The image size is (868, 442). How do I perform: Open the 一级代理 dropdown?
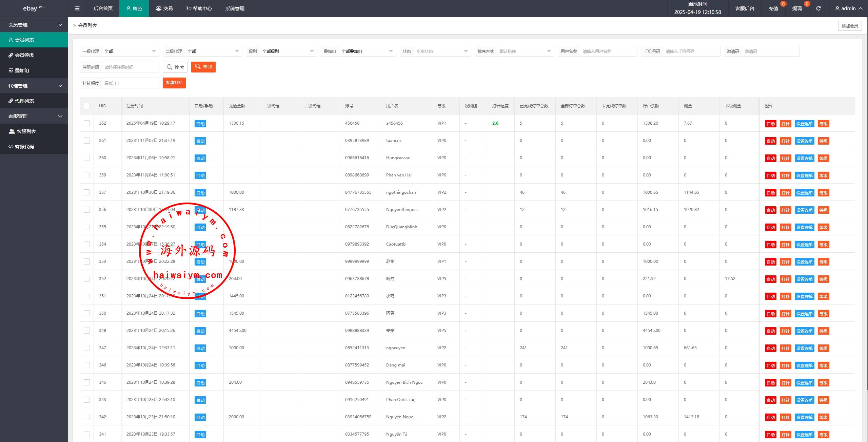coord(130,51)
